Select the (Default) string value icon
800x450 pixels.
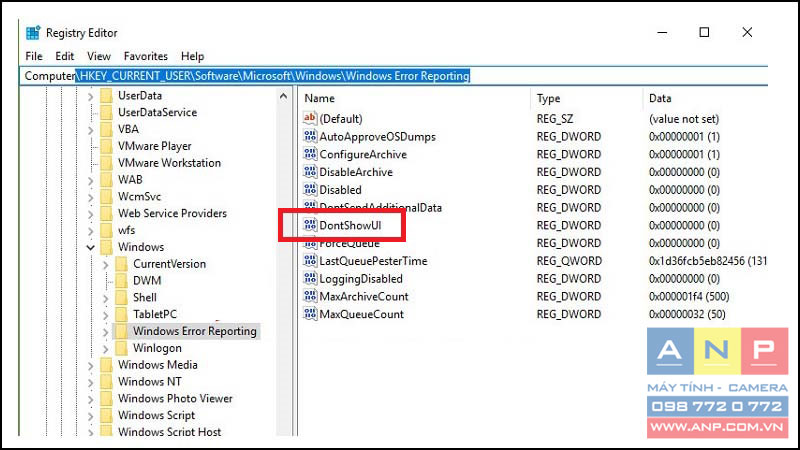310,118
